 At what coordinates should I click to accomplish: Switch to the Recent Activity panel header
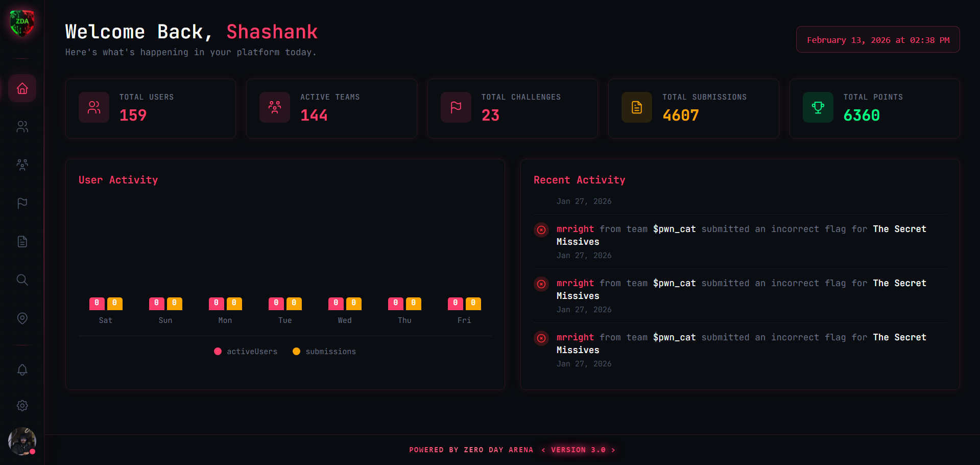[x=579, y=180]
